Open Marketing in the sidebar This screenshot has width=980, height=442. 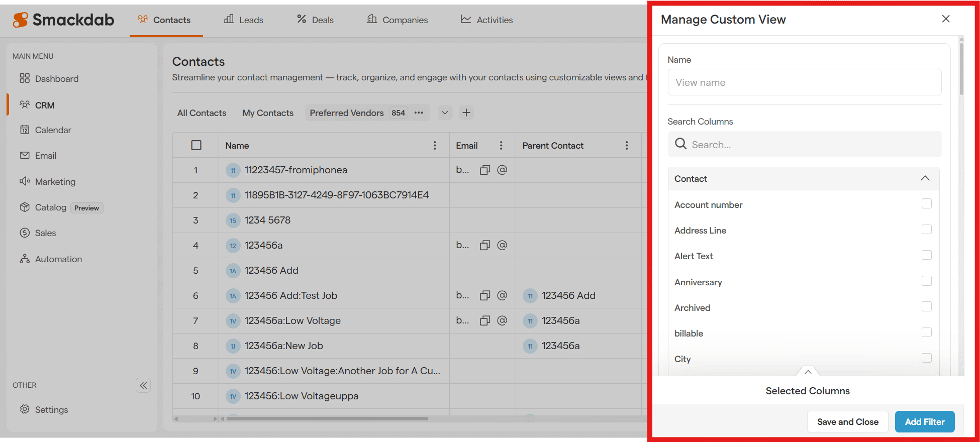tap(48, 182)
